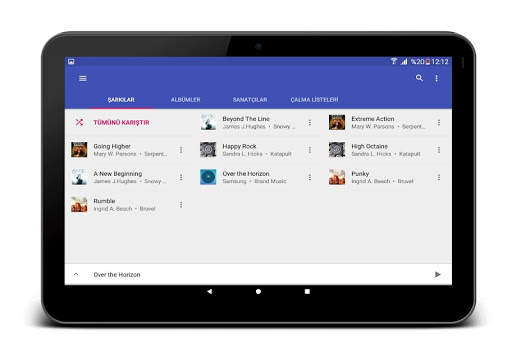Open options menu for Beyond The Line
This screenshot has height=361, width=512.
[x=310, y=123]
